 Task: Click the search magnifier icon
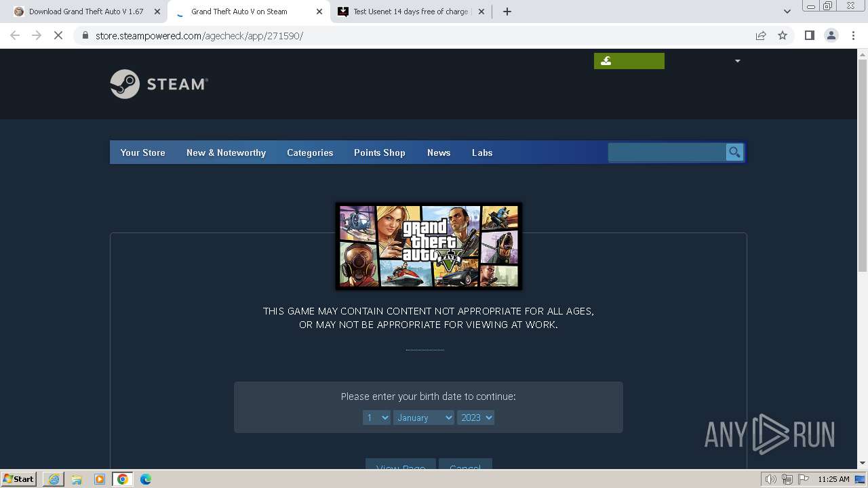click(734, 152)
